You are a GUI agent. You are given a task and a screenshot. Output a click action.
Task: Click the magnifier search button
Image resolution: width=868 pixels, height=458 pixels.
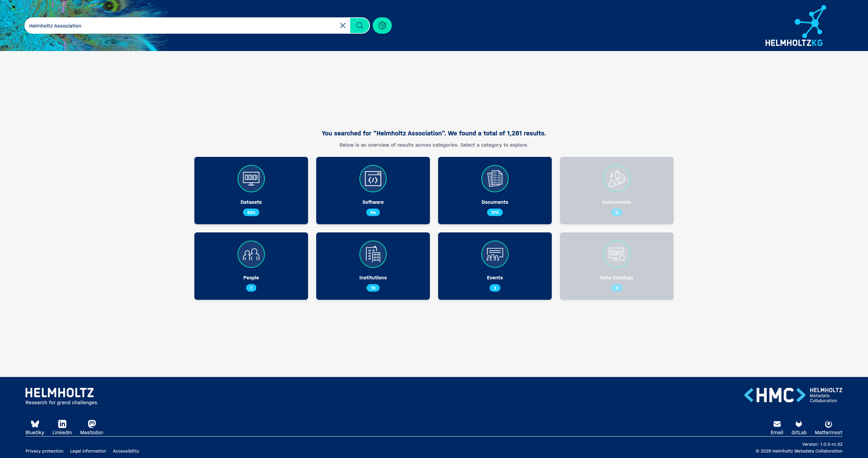(x=359, y=26)
